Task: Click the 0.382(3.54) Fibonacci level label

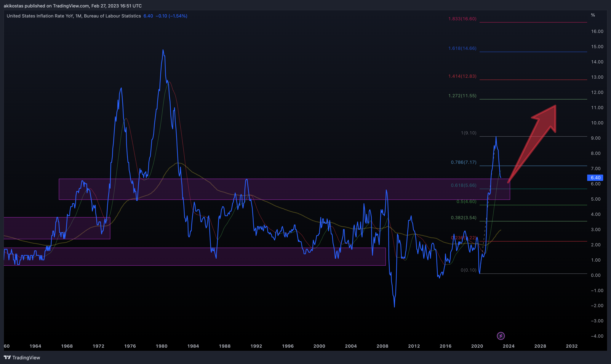Action: pyautogui.click(x=463, y=218)
